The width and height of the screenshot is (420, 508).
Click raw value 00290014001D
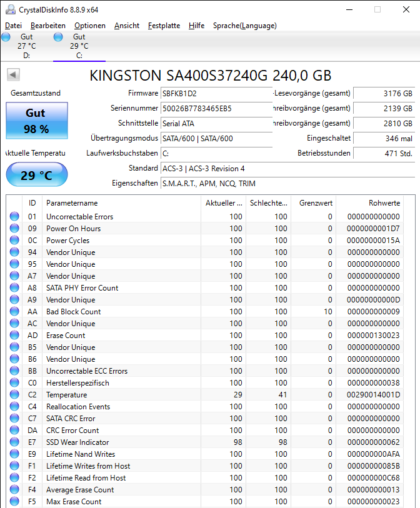click(x=374, y=395)
